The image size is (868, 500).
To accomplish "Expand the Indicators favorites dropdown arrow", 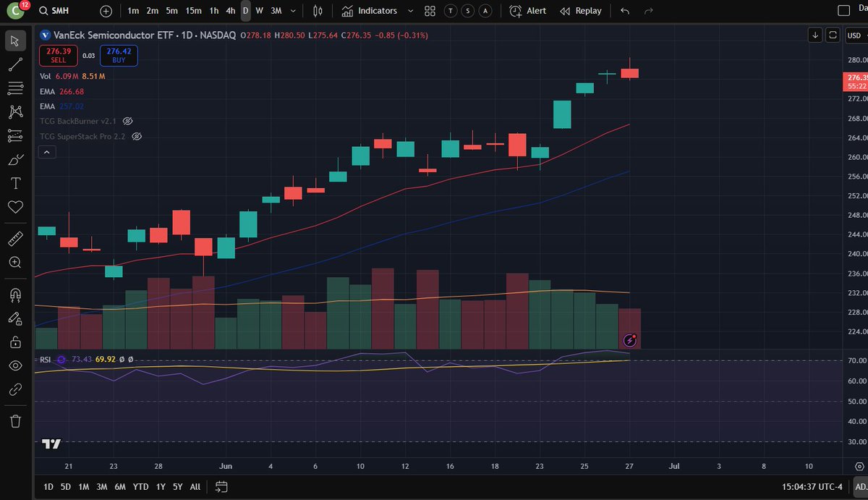I will click(410, 11).
